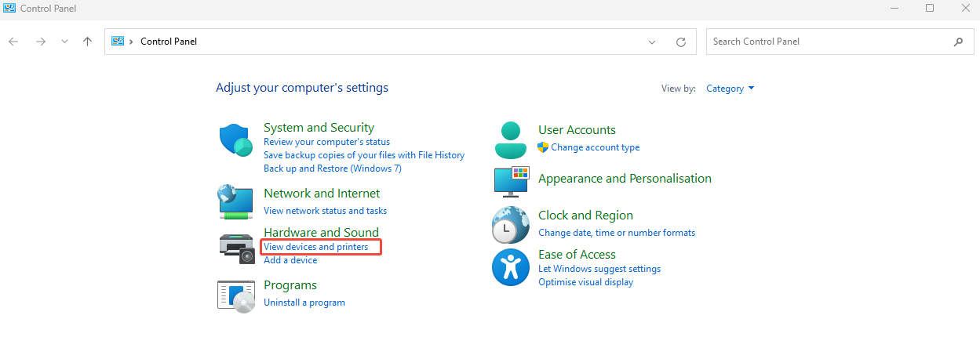Viewport: 980px width, 337px height.
Task: Open Change account type link
Action: pyautogui.click(x=595, y=147)
